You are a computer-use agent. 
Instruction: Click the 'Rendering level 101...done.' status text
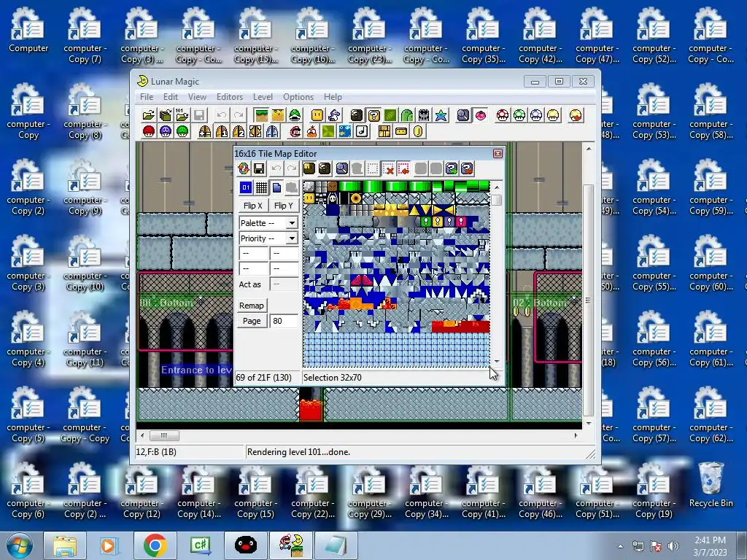pos(298,452)
